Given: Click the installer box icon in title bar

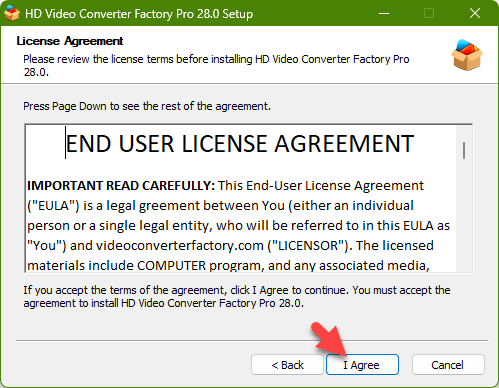Looking at the screenshot, I should click(12, 14).
